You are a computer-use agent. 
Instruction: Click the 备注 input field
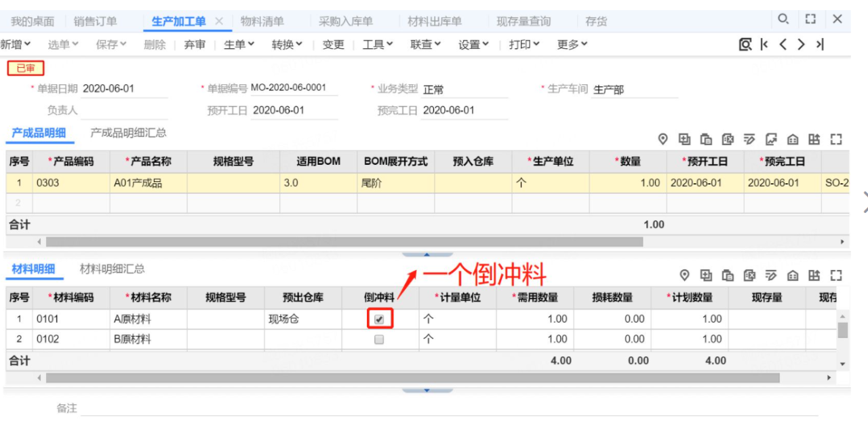pos(448,408)
